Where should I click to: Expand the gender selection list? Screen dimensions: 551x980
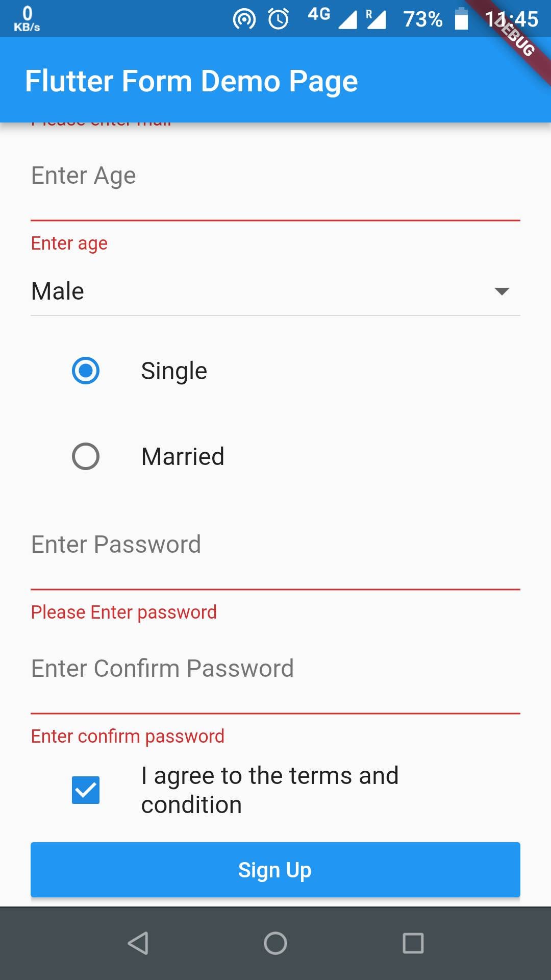point(275,291)
